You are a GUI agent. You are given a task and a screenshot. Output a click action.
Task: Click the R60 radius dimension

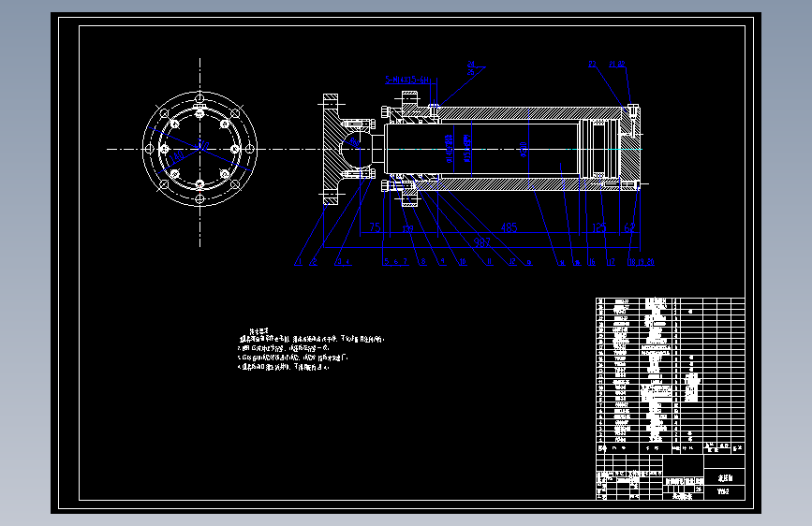coord(355,140)
